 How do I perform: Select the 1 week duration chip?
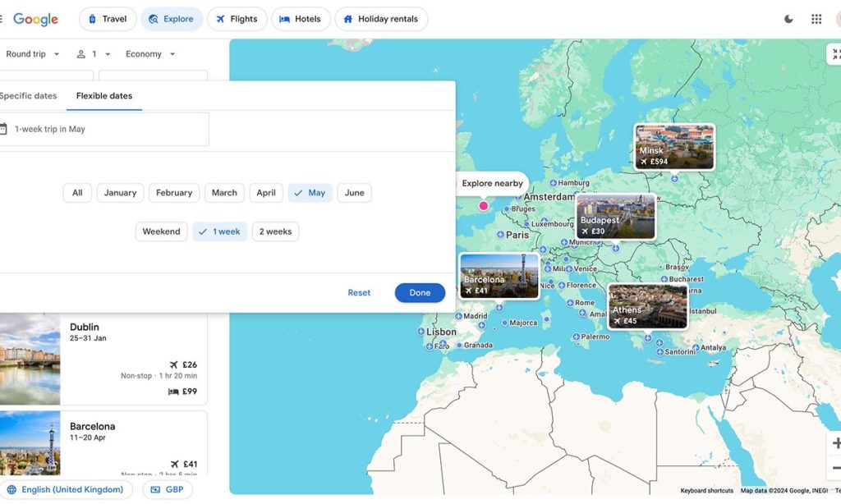pos(219,231)
